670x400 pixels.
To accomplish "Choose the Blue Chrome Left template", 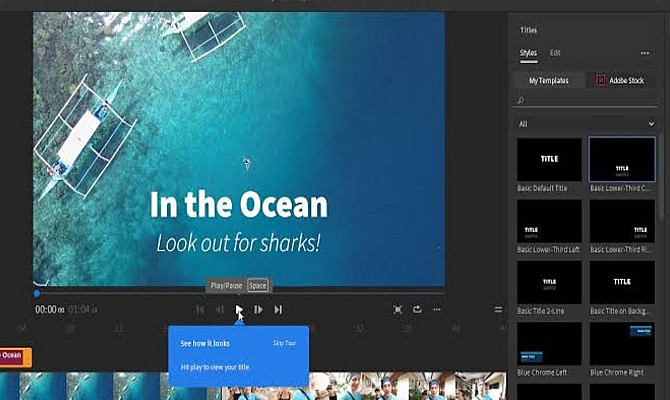I will [x=549, y=344].
